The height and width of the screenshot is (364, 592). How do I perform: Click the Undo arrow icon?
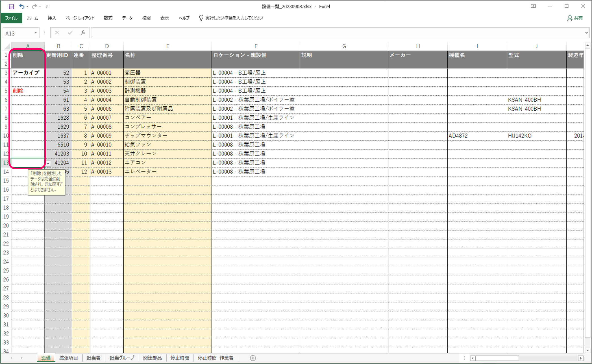click(x=21, y=6)
